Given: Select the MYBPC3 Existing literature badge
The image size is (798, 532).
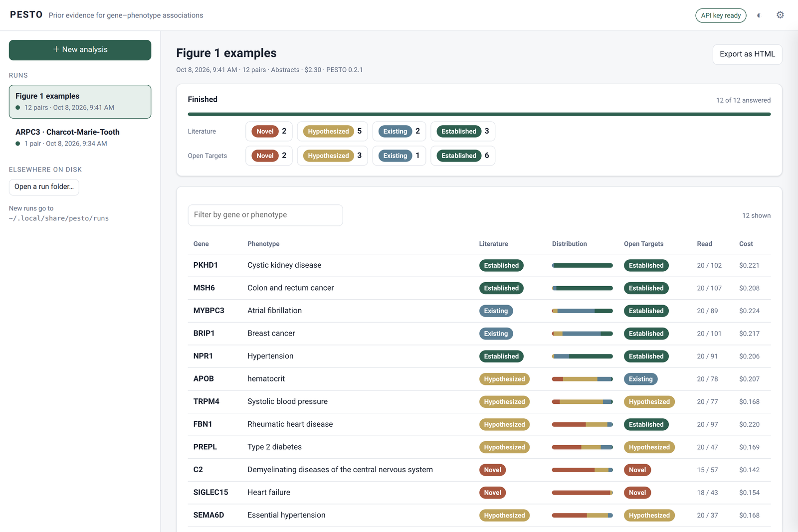Looking at the screenshot, I should 496,311.
